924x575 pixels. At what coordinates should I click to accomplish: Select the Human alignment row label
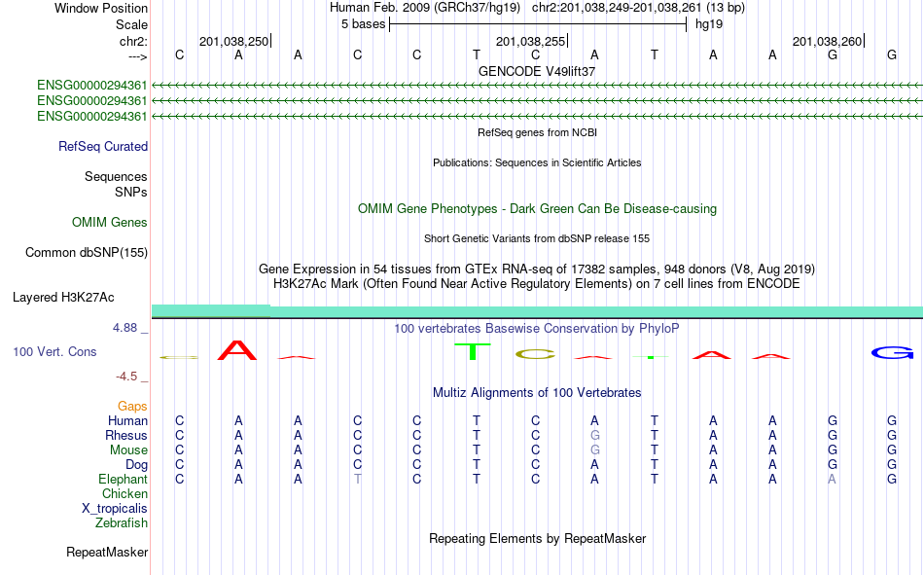coord(127,420)
